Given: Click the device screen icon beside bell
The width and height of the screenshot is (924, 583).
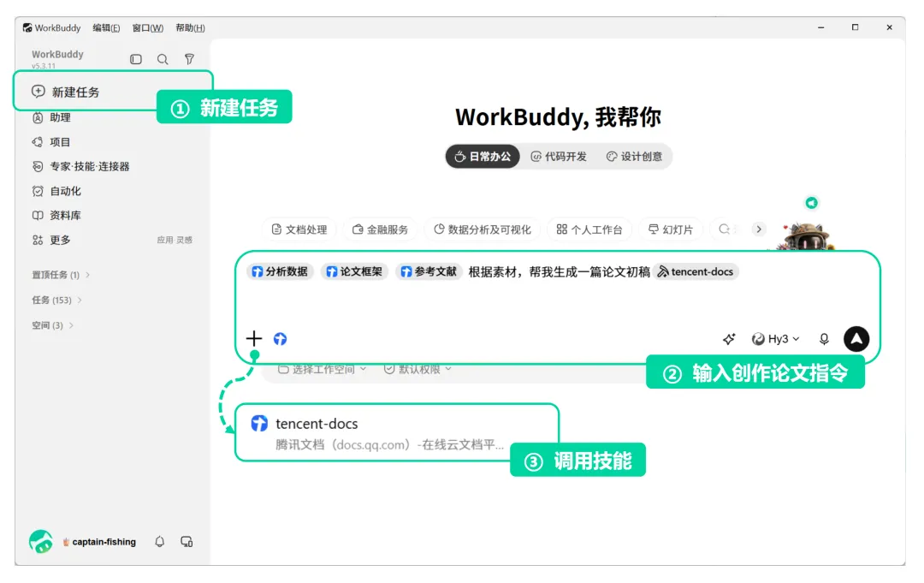Looking at the screenshot, I should tap(187, 542).
